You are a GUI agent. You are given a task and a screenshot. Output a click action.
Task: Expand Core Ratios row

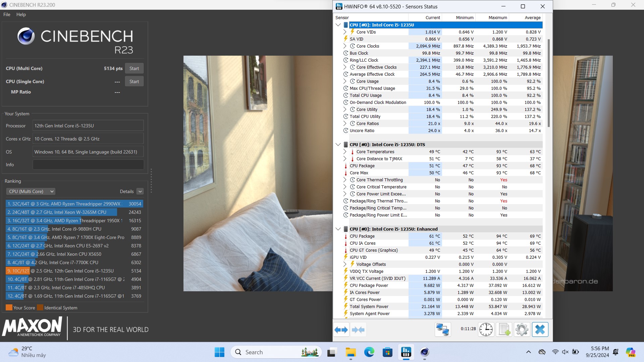tap(345, 123)
